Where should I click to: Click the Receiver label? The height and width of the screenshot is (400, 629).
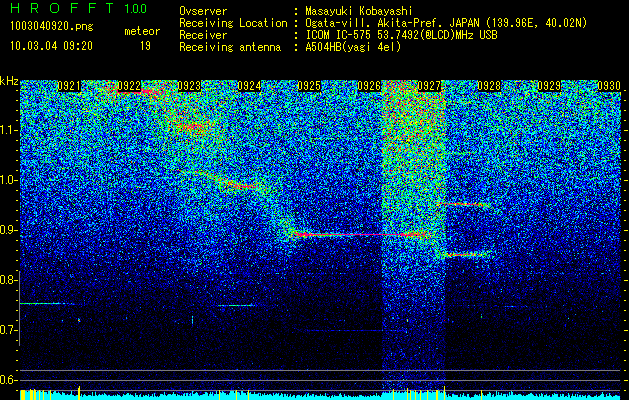click(203, 35)
